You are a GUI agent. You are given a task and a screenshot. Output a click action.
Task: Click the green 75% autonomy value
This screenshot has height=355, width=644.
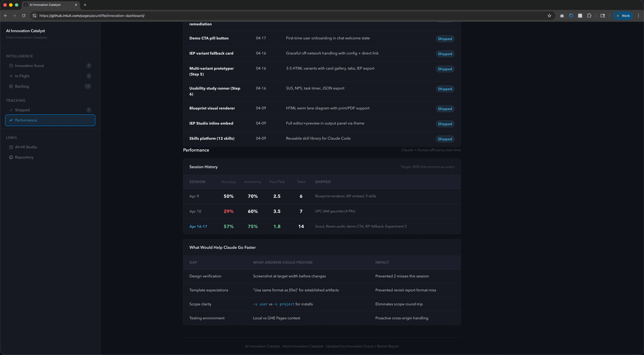point(253,226)
